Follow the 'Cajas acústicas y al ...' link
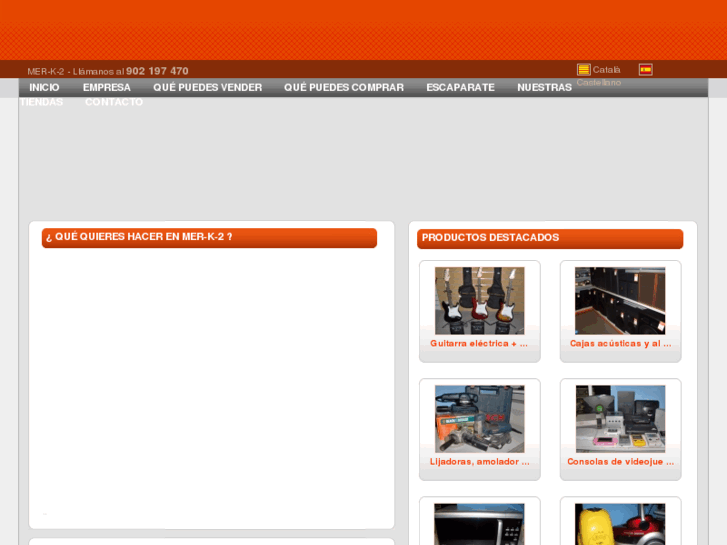Viewport: 727px width, 545px height. (620, 344)
